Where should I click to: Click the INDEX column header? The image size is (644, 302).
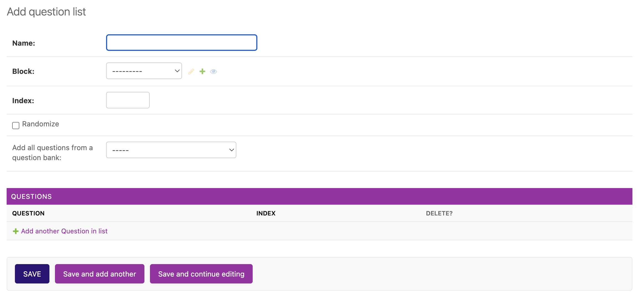pos(266,213)
